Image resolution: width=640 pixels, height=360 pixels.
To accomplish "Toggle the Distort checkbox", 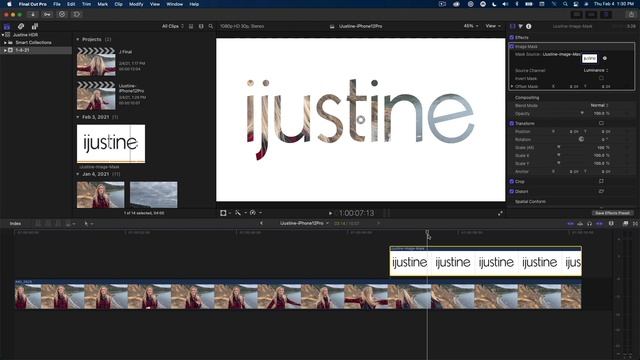I will (x=511, y=191).
